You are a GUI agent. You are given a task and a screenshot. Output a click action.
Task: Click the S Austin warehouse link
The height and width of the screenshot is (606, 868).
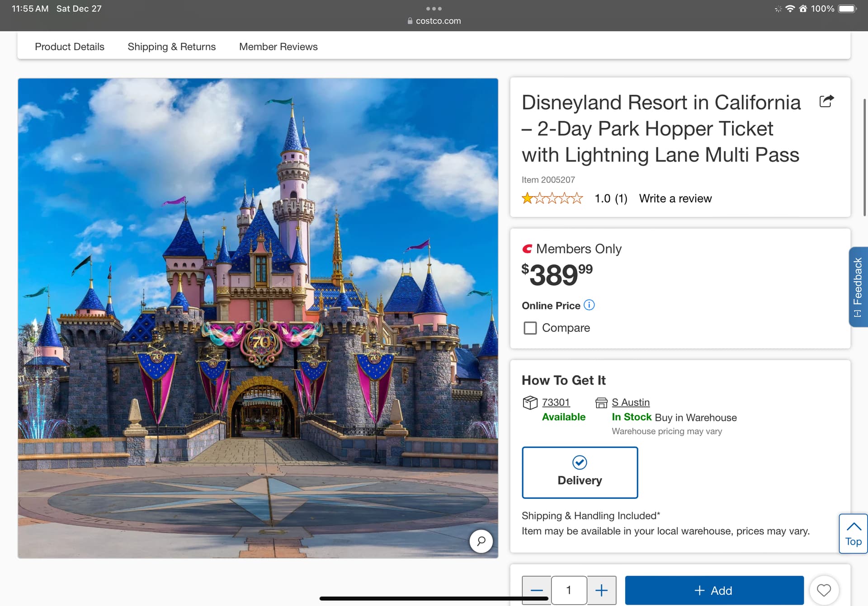[630, 402]
